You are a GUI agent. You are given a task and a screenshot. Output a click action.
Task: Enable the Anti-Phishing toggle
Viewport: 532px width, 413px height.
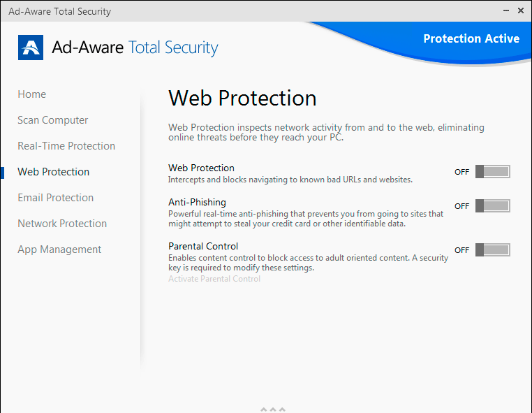[493, 206]
